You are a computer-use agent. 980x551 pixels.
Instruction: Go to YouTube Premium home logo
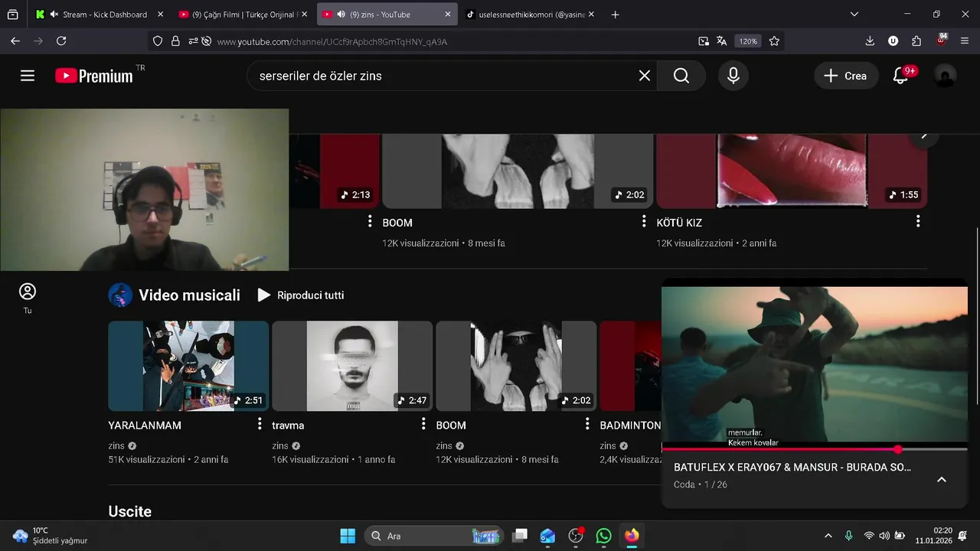(95, 76)
